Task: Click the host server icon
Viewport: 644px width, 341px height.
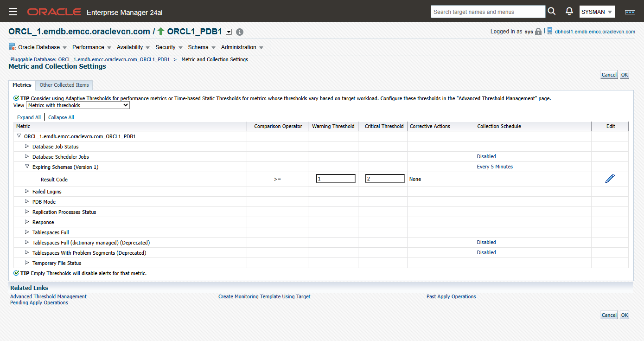Action: click(x=550, y=31)
